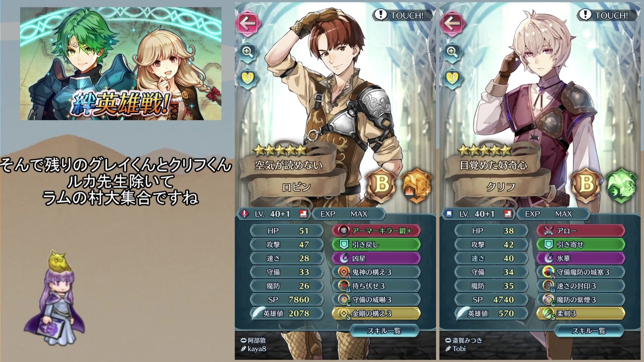Tap the 絆英雄戦 banner image
644x362 pixels.
[x=121, y=63]
